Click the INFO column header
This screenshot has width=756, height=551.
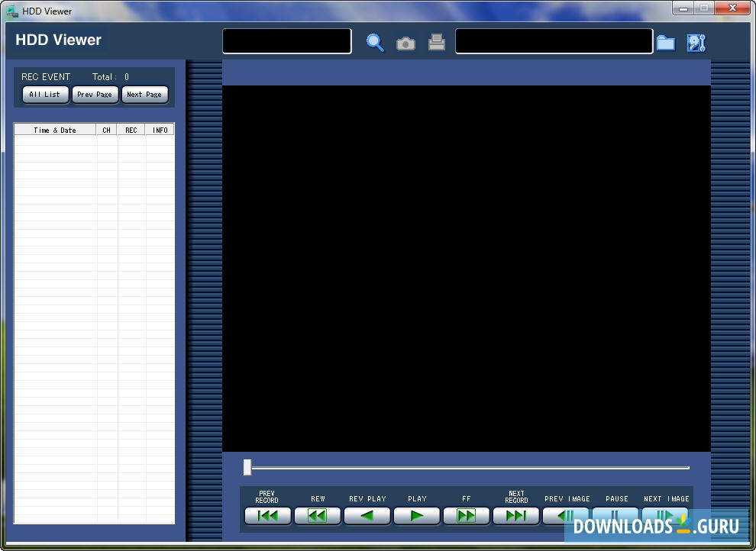point(160,130)
